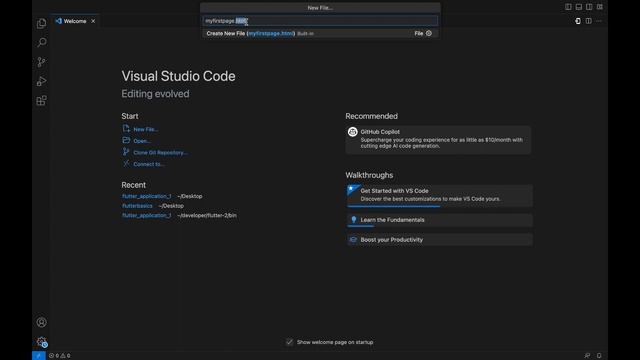Click the open changes editor action icon

[x=578, y=21]
